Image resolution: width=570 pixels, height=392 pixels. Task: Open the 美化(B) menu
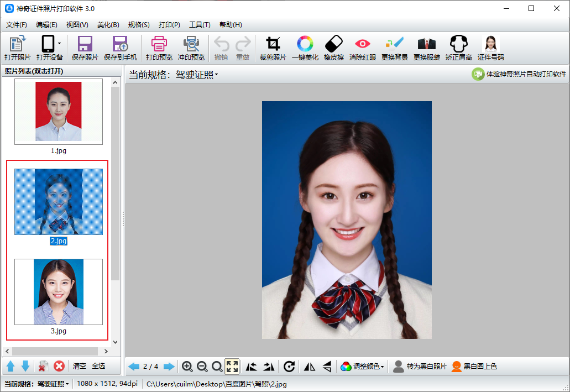[108, 25]
